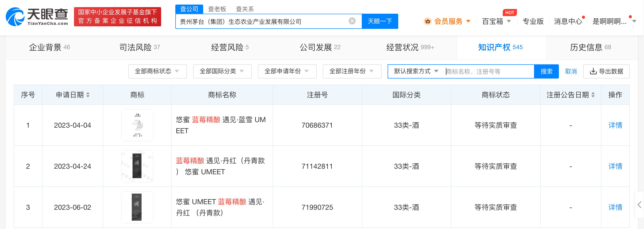Open 经营状况 section tab
Image resolution: width=644 pixels, height=229 pixels.
point(410,47)
